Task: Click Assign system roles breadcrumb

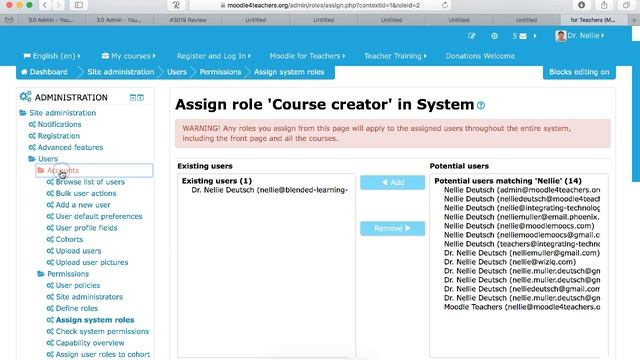Action: 289,72
